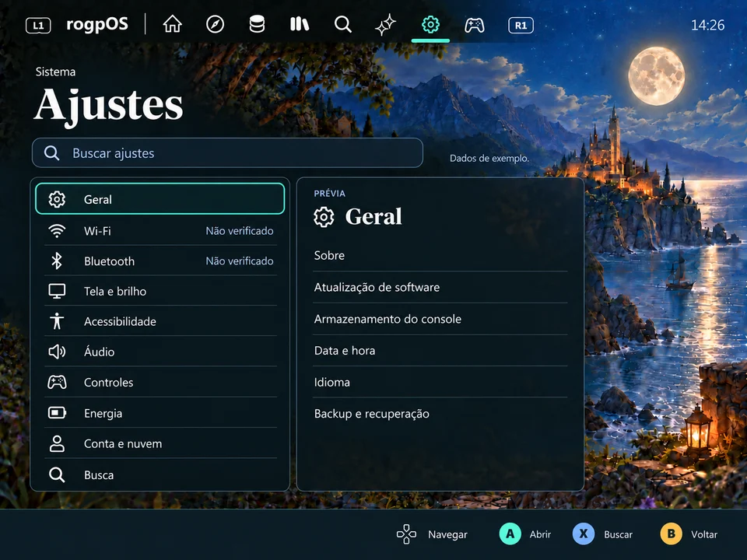Select the Bluetooth settings entry
Viewport: 747px width, 560px height.
click(160, 261)
